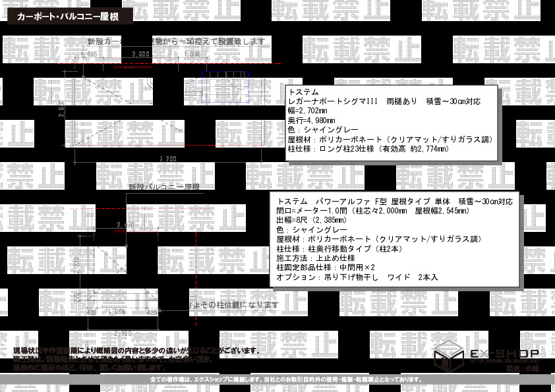555x392 pixels.
Task: Click the '1,908' dimension in balcony drawing
Action: [117, 312]
